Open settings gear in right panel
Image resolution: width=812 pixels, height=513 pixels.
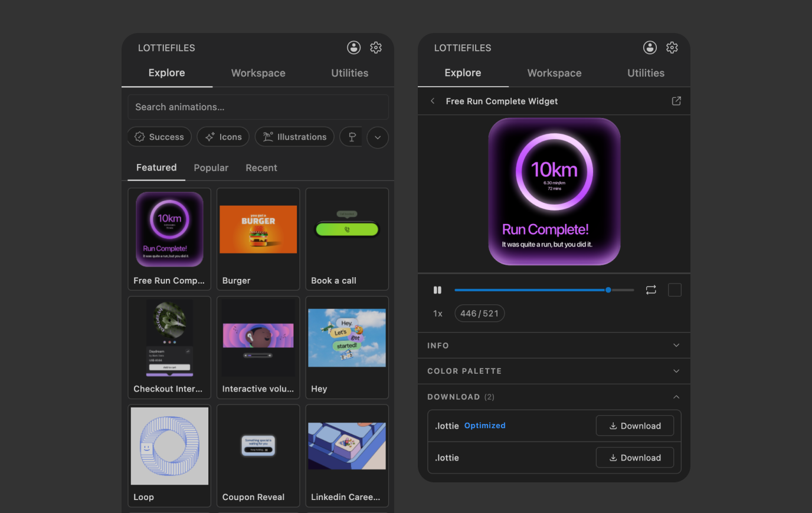tap(672, 48)
